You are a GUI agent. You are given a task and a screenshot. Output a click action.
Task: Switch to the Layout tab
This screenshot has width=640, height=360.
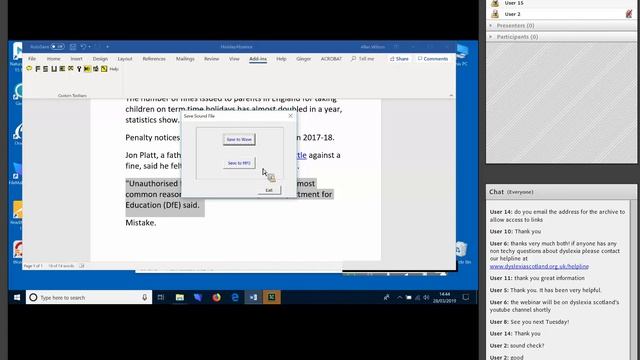point(125,59)
